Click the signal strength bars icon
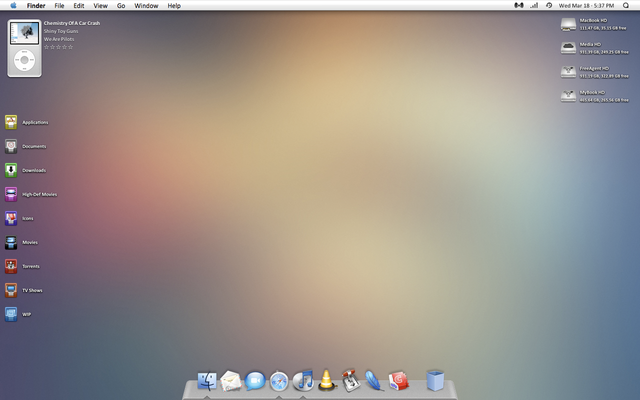640x400 pixels. pos(534,5)
